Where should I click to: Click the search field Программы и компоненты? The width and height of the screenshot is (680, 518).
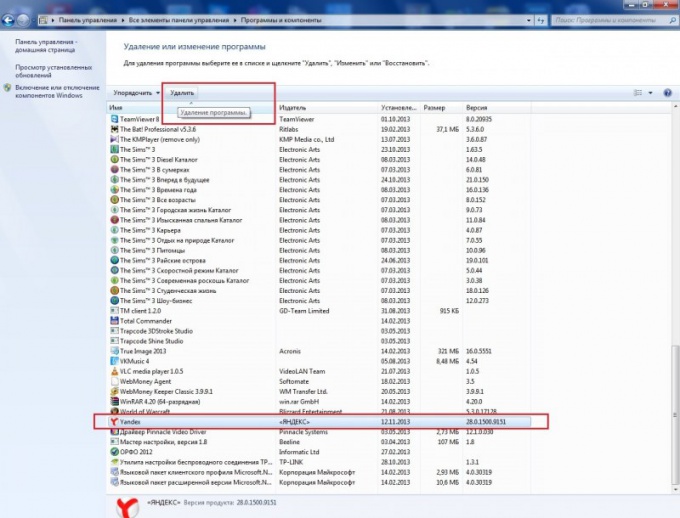coord(615,20)
